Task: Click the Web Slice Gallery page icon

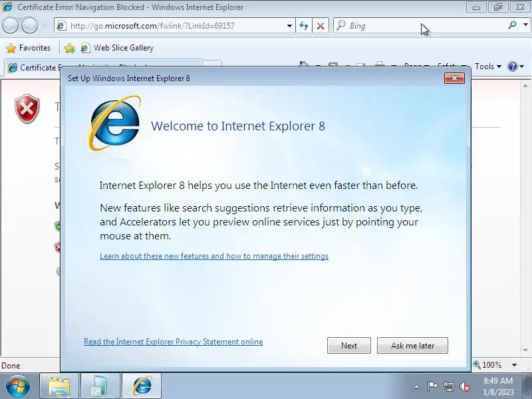Action: pyautogui.click(x=85, y=48)
